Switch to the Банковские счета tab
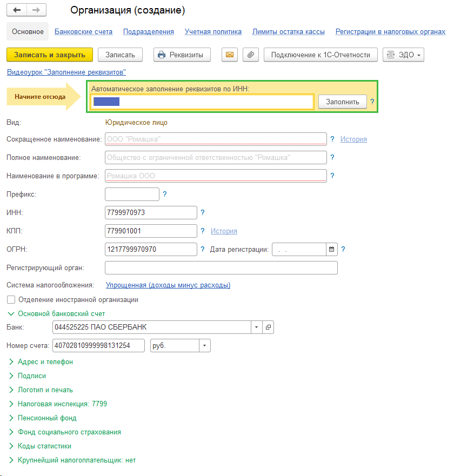 tap(83, 32)
